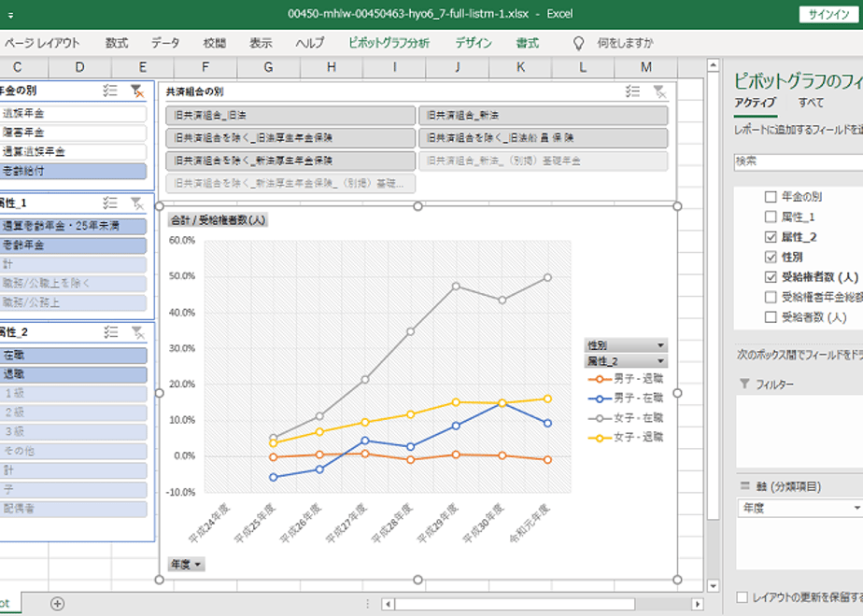Clear filter icon on 属性_2 slicer
Image resolution: width=863 pixels, height=616 pixels.
coord(137,332)
